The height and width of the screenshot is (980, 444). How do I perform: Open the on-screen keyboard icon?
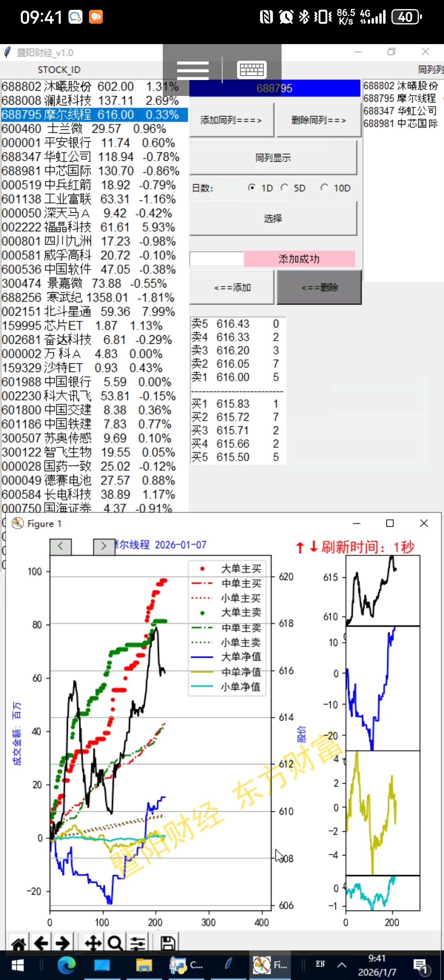(252, 70)
